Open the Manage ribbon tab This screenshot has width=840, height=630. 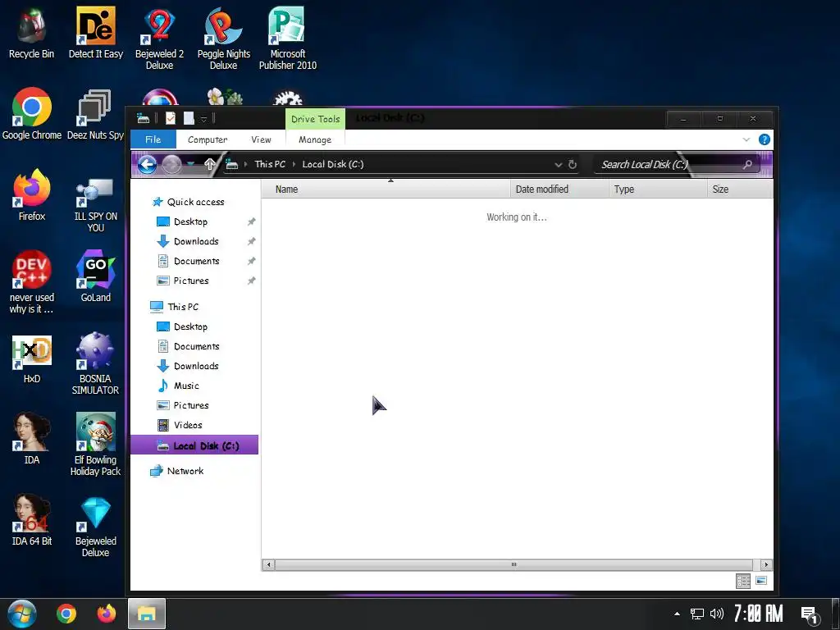(x=315, y=139)
